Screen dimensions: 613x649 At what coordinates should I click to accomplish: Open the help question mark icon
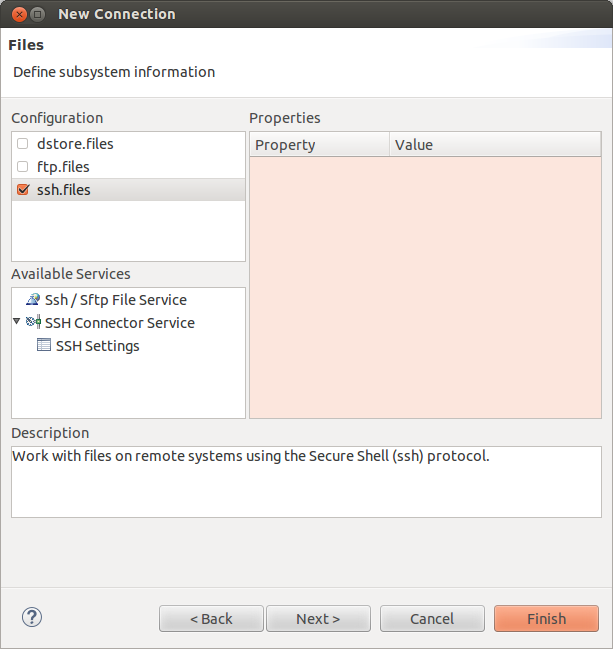click(31, 617)
